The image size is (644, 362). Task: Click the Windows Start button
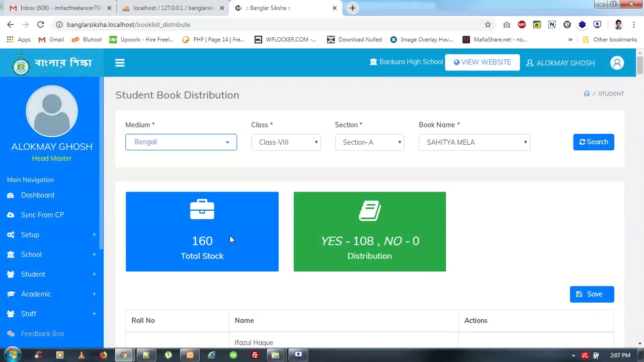click(x=12, y=355)
